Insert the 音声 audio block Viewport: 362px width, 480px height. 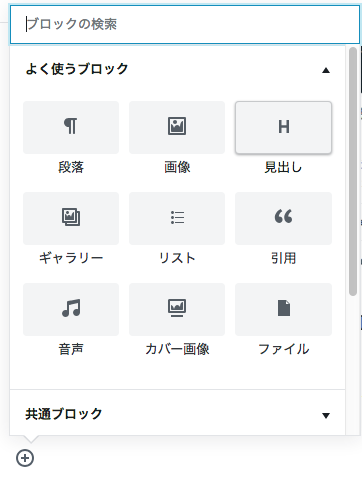pyautogui.click(x=71, y=320)
